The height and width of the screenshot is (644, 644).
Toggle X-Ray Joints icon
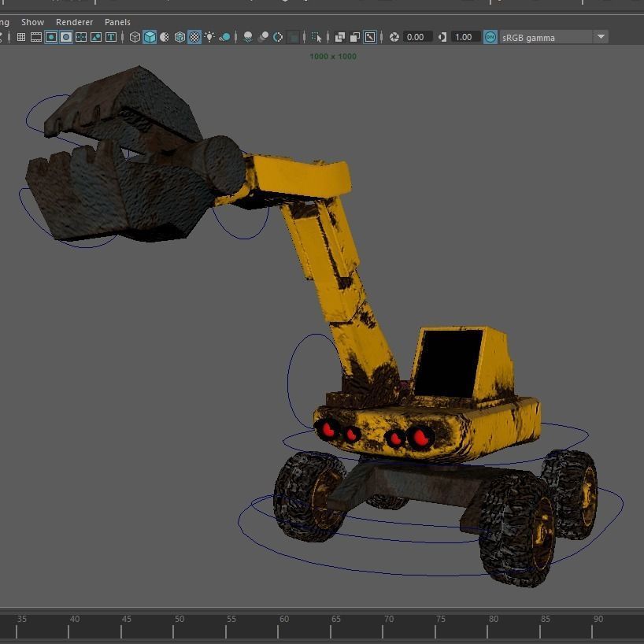click(x=370, y=37)
